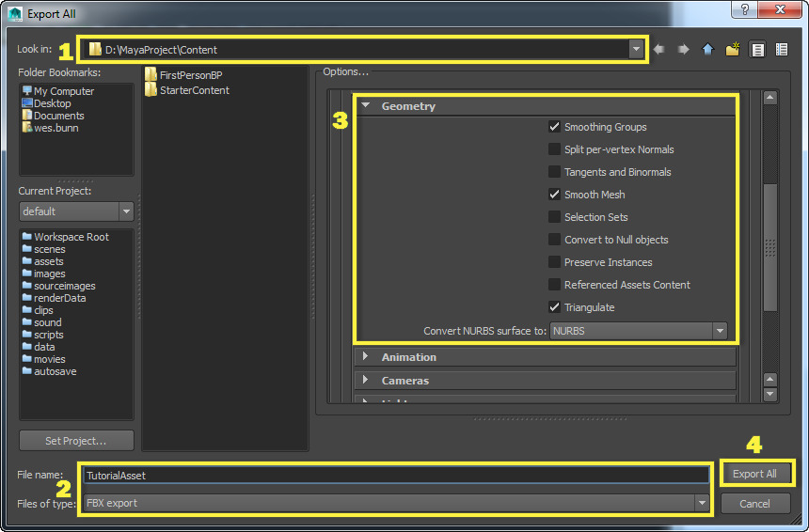Click the File name input field
Viewport: 809px width, 532px height.
pos(396,476)
